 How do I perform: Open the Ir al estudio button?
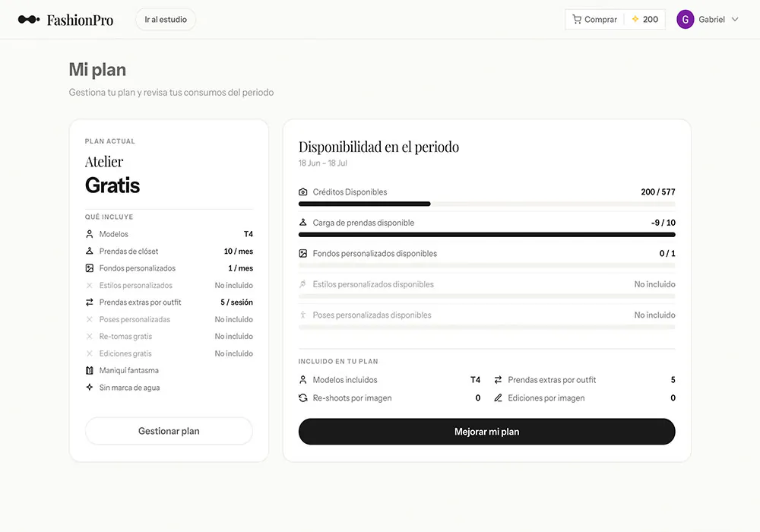click(x=165, y=20)
